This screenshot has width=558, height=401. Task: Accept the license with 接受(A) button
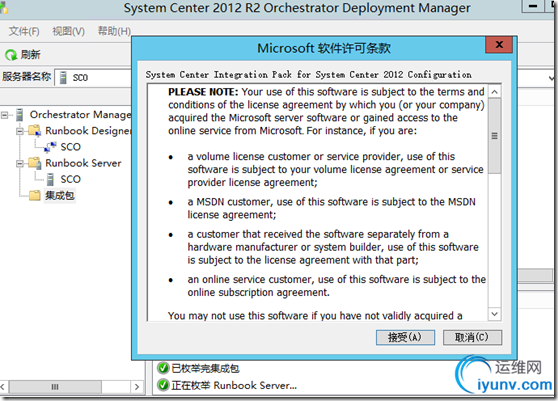click(405, 337)
